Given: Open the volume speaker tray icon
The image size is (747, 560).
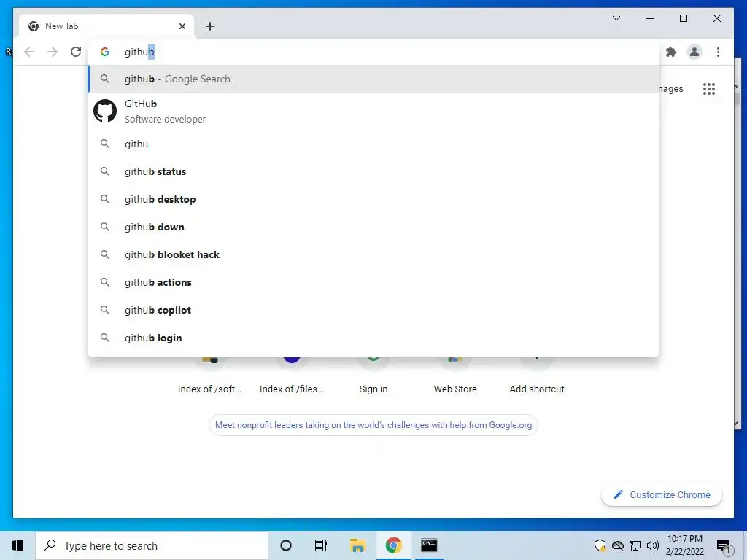Looking at the screenshot, I should pos(653,545).
